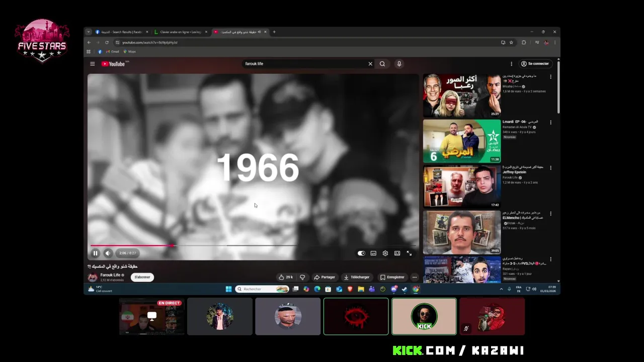Switch to the Clavier arabe en ligne tab
This screenshot has width=644, height=362.
pos(180,32)
